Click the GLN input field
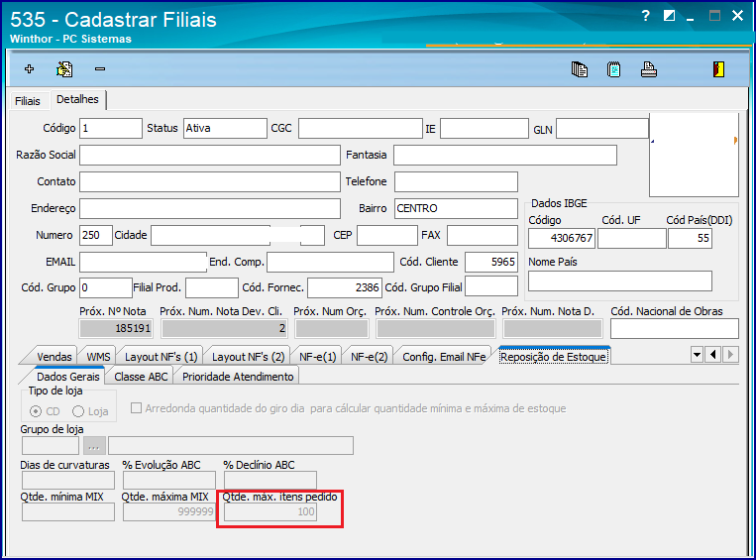This screenshot has width=756, height=560. (602, 129)
